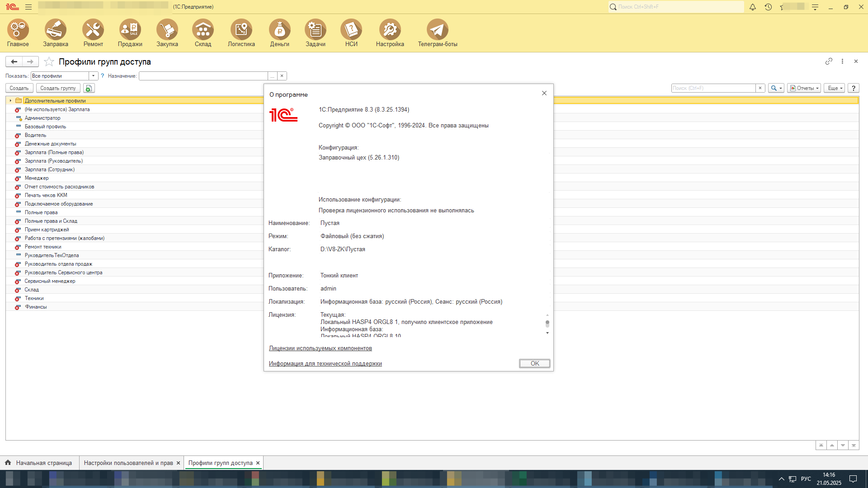Screen dimensions: 868x488
Task: Get link to this form
Action: click(829, 61)
